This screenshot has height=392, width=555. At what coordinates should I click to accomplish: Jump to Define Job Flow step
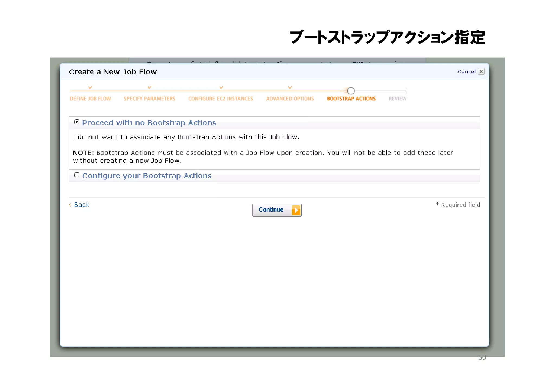[90, 99]
